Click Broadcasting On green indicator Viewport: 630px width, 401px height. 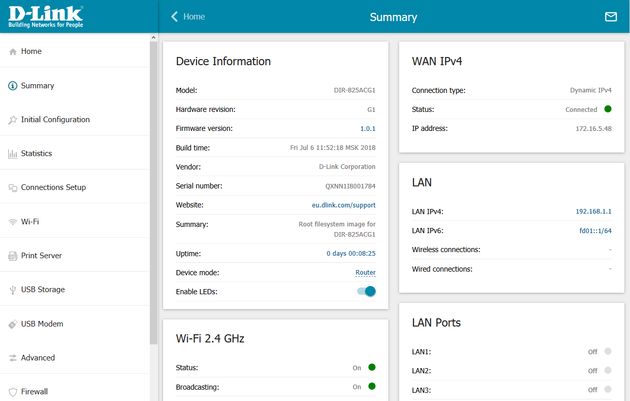pyautogui.click(x=372, y=386)
